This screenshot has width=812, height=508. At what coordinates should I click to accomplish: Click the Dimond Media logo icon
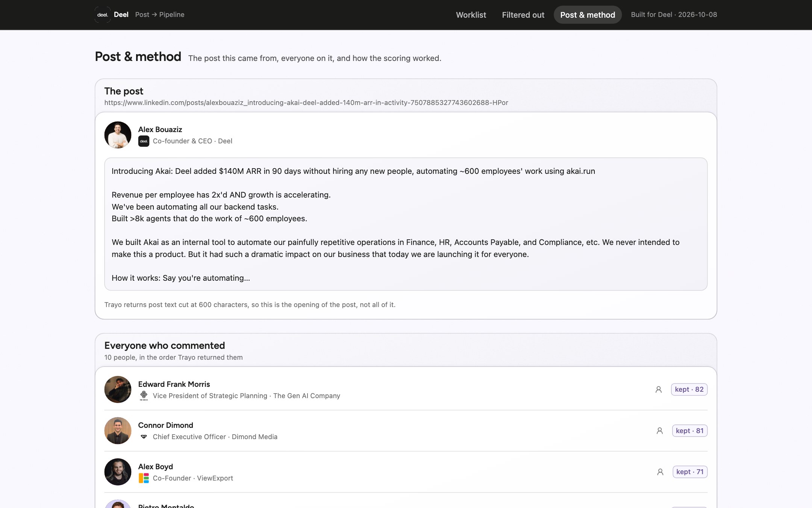pos(144,437)
